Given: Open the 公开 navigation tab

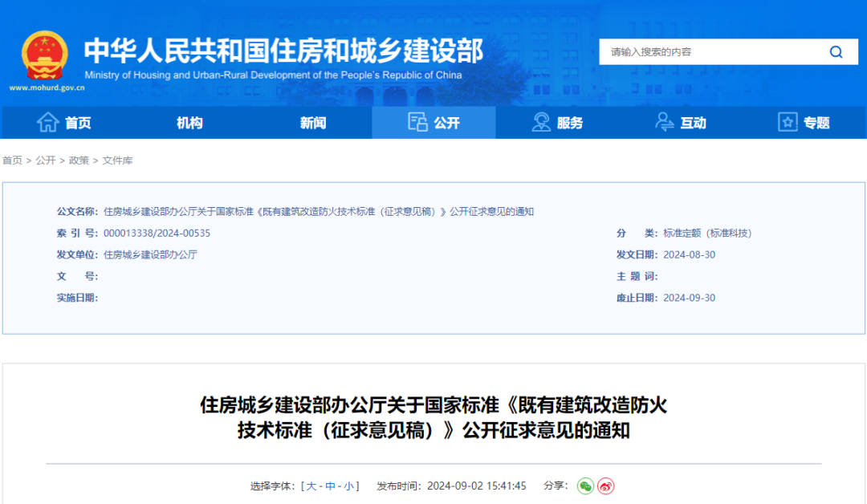Looking at the screenshot, I should [433, 123].
